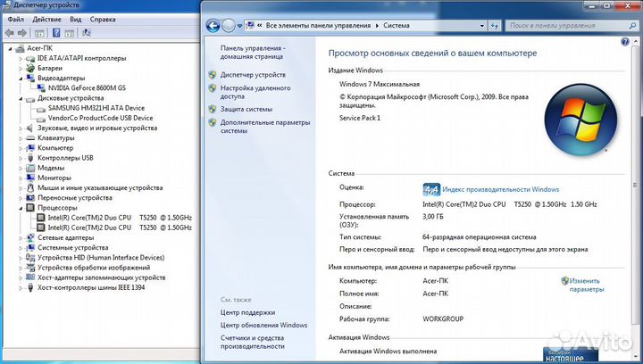This screenshot has width=643, height=364.
Task: Click the Звуковые, видео и игровые устройства speaker icon
Action: [30, 128]
